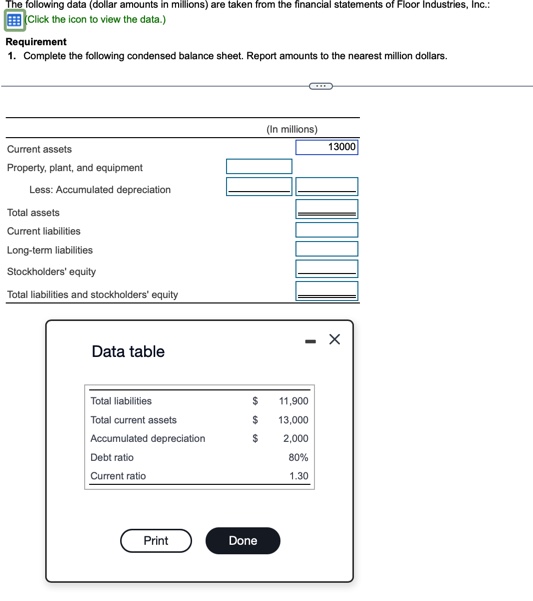Click the Current liabilities input field
Image resolution: width=533 pixels, height=601 pixels.
pos(326,230)
